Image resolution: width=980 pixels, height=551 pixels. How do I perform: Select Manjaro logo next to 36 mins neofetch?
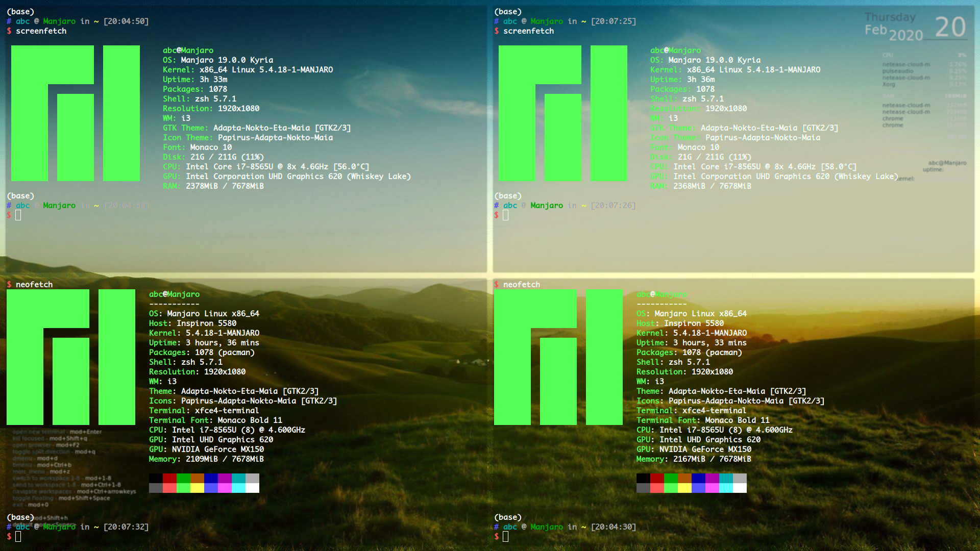pos(70,357)
